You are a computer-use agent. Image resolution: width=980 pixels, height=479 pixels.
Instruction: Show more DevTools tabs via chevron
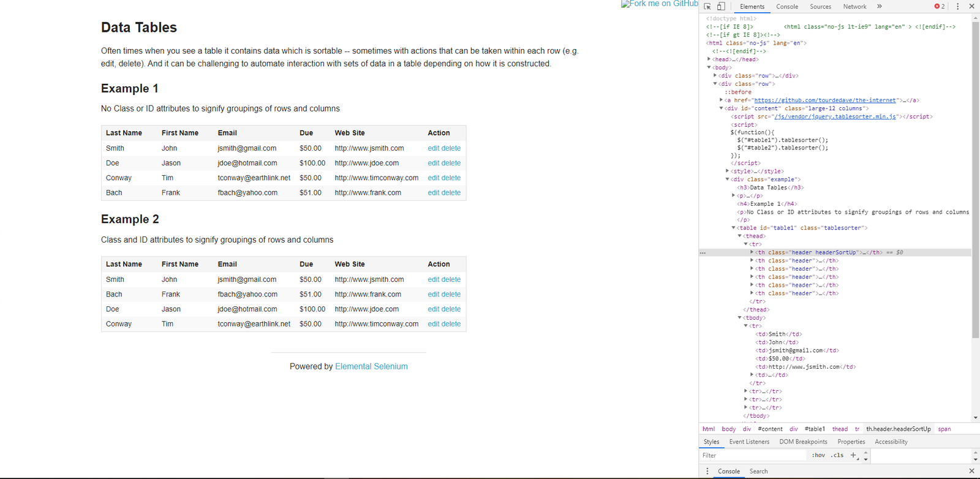pos(879,6)
